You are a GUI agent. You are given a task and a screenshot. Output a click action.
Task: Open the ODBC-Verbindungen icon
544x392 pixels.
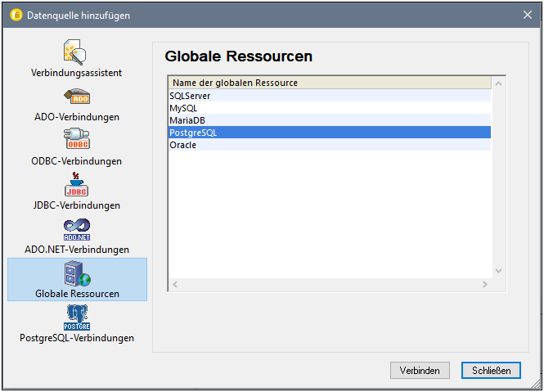[x=77, y=141]
